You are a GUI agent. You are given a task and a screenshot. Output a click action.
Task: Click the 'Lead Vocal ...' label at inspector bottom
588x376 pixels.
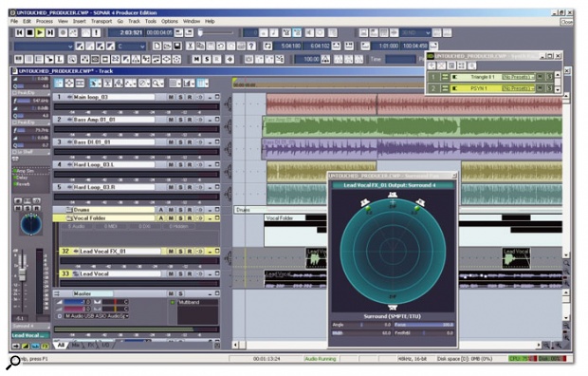pyautogui.click(x=30, y=335)
